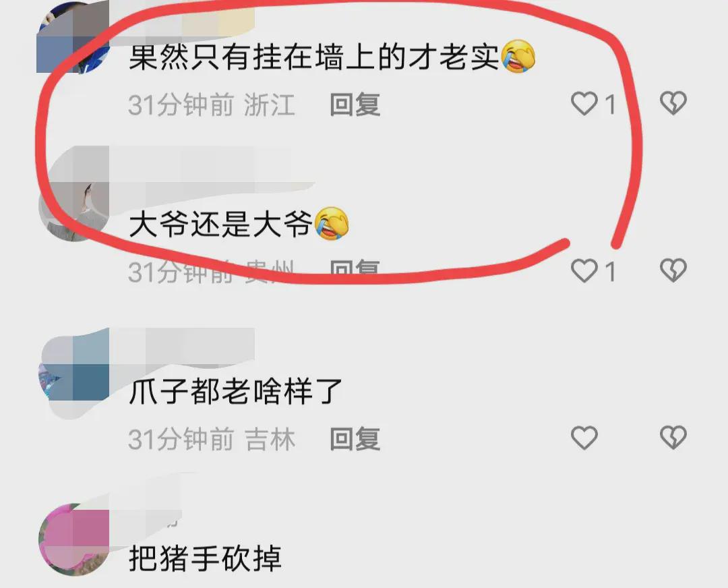Select comment text 果然只有挂在墙上的才老实
The image size is (728, 588).
332,57
